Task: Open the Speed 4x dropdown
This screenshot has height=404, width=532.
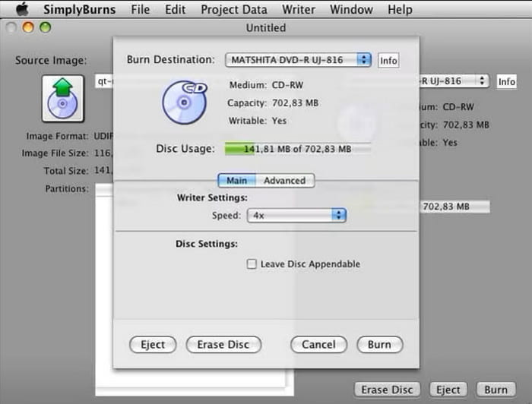Action: click(x=297, y=215)
